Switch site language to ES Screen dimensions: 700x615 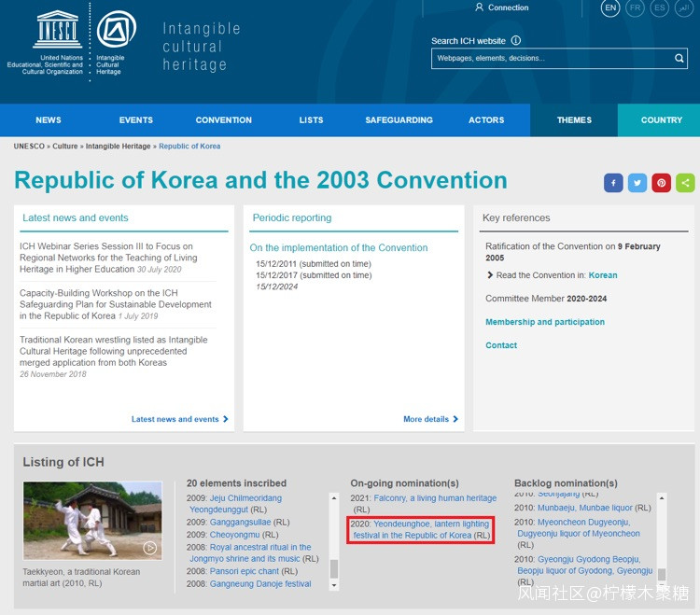(x=660, y=8)
